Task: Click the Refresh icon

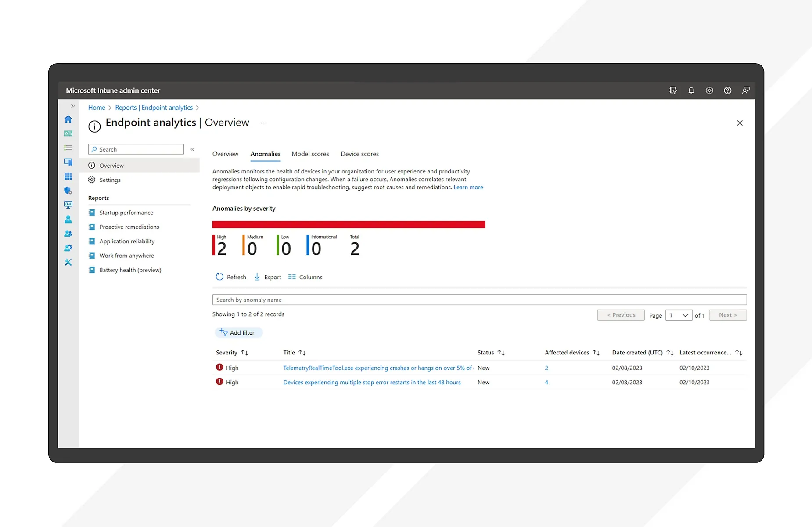Action: click(219, 277)
